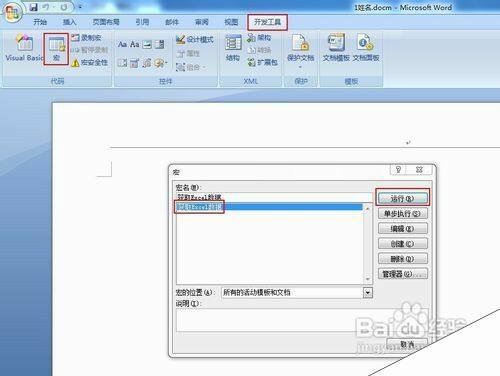
Task: Insert building block gallery control
Action: point(147,63)
